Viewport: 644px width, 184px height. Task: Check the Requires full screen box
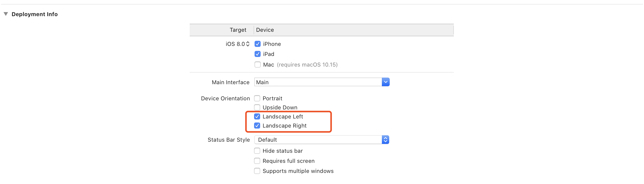(257, 161)
